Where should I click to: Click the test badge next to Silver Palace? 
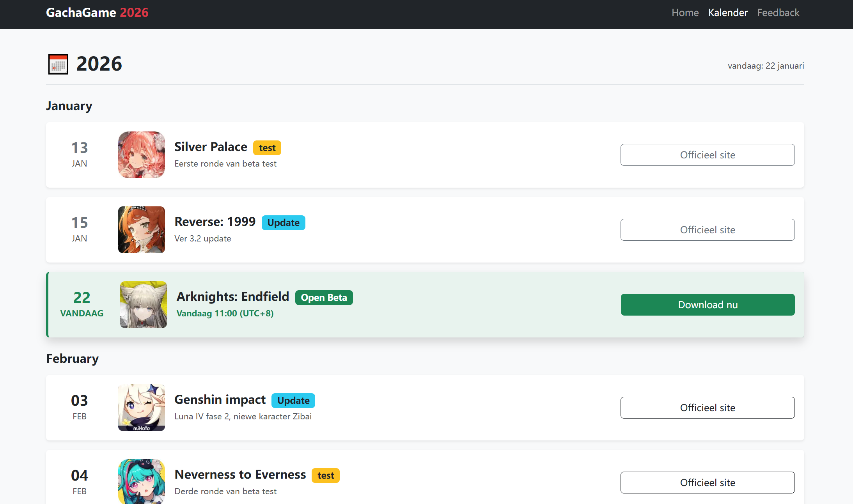click(267, 148)
